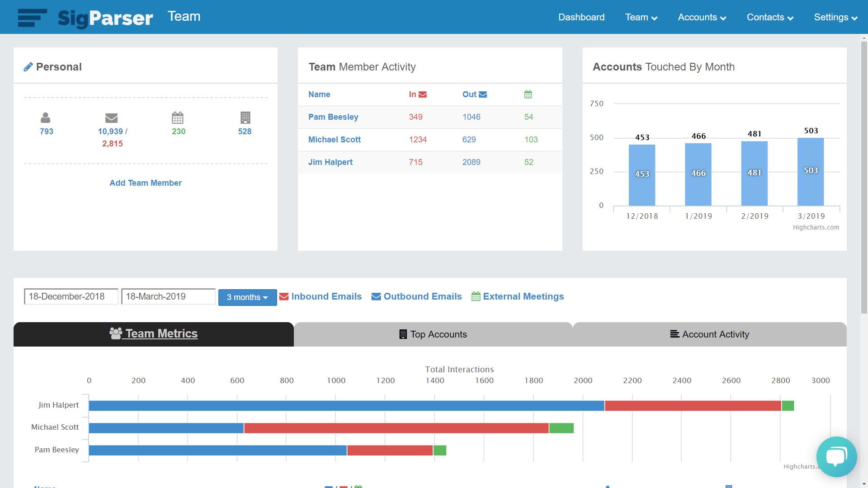Switch to the Account Activity tab
Viewport: 868px width, 488px height.
[709, 334]
